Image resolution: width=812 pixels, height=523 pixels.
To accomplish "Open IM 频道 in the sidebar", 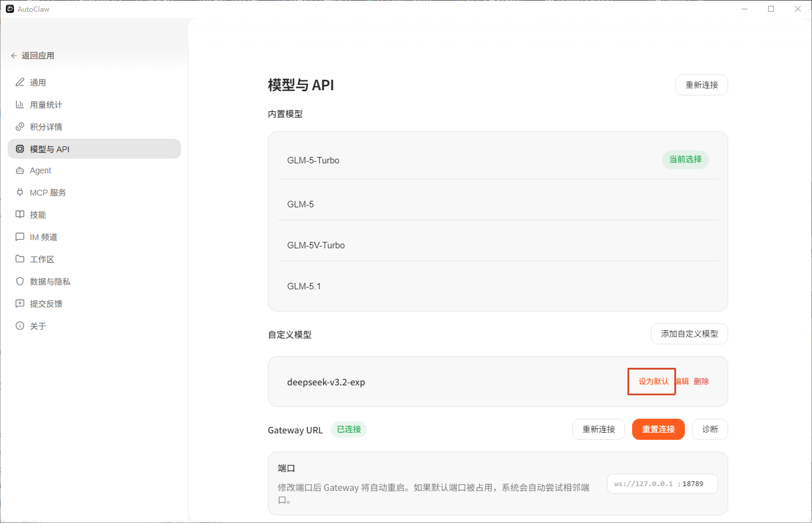I will point(94,237).
